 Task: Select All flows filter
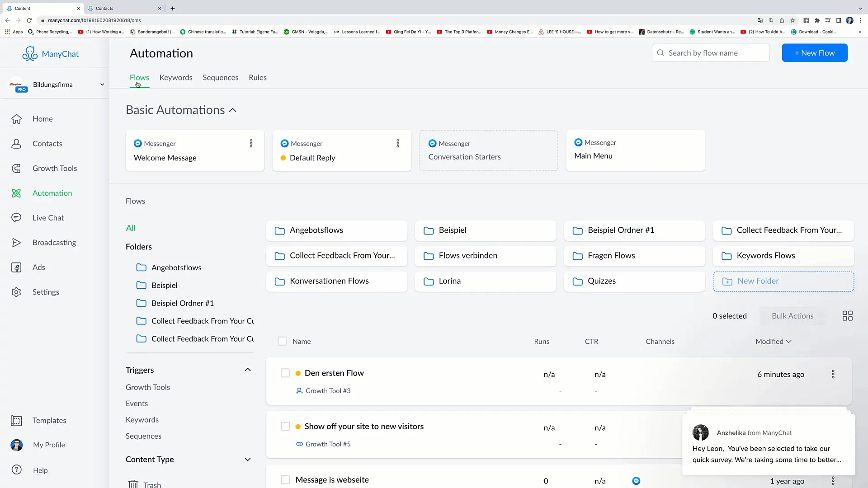[x=131, y=228]
